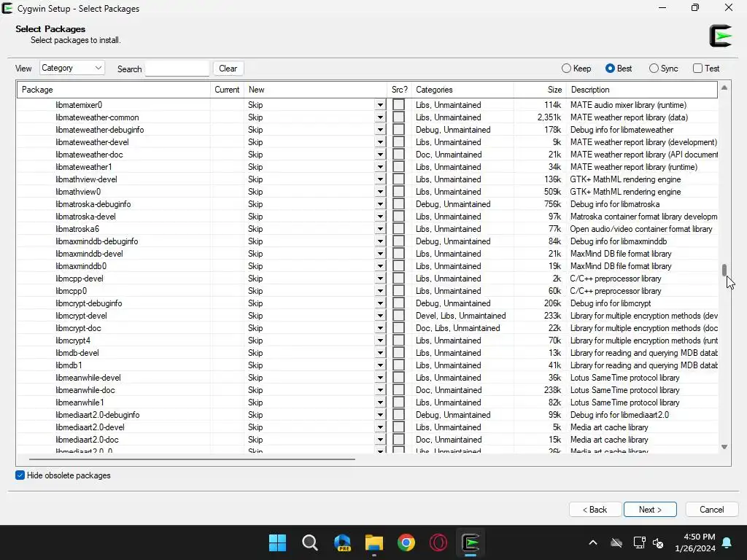Select the libmediaart2.0-debuginfo package name
This screenshot has height=560, width=747.
coord(97,415)
